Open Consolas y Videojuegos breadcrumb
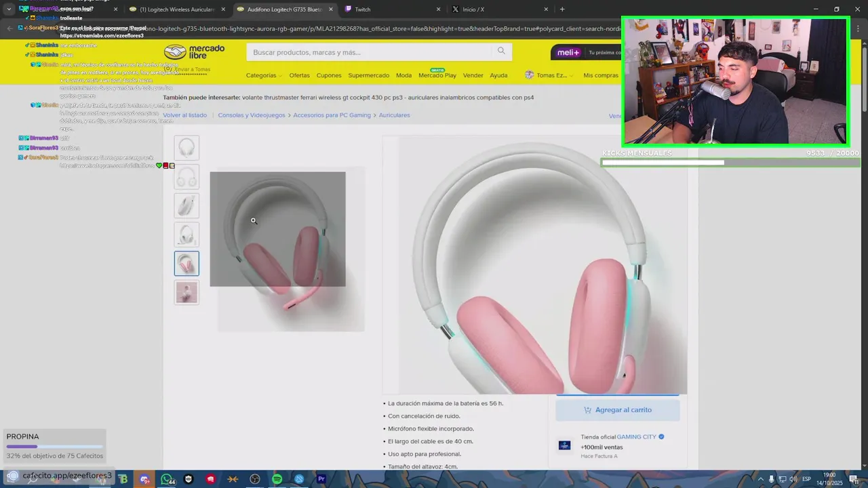The image size is (868, 488). (x=252, y=115)
